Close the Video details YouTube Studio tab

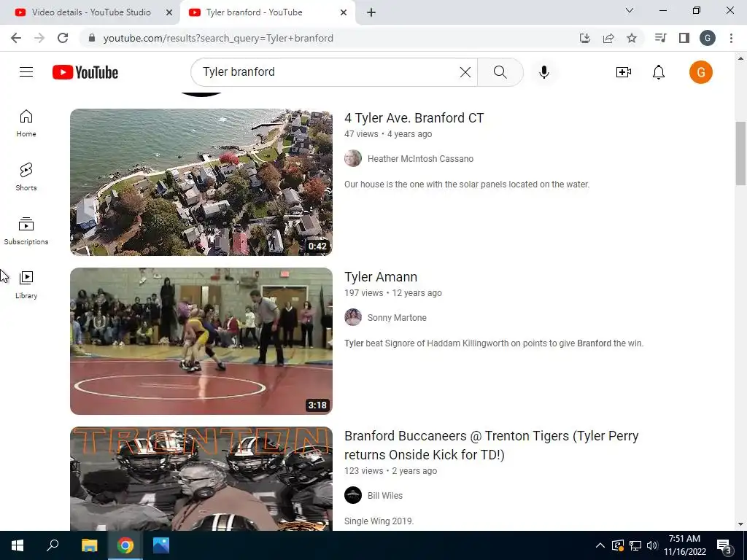tap(169, 12)
